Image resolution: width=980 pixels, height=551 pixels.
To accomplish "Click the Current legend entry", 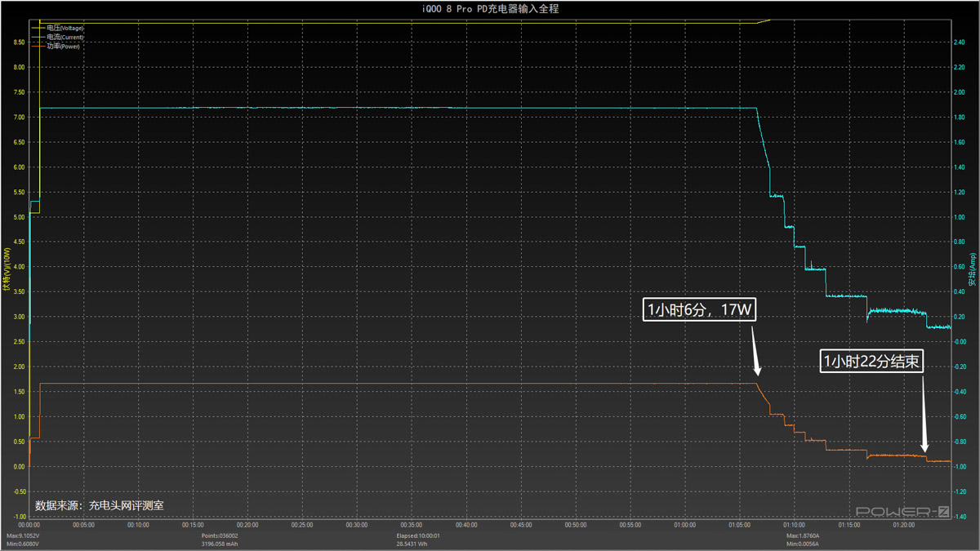I will tap(65, 38).
